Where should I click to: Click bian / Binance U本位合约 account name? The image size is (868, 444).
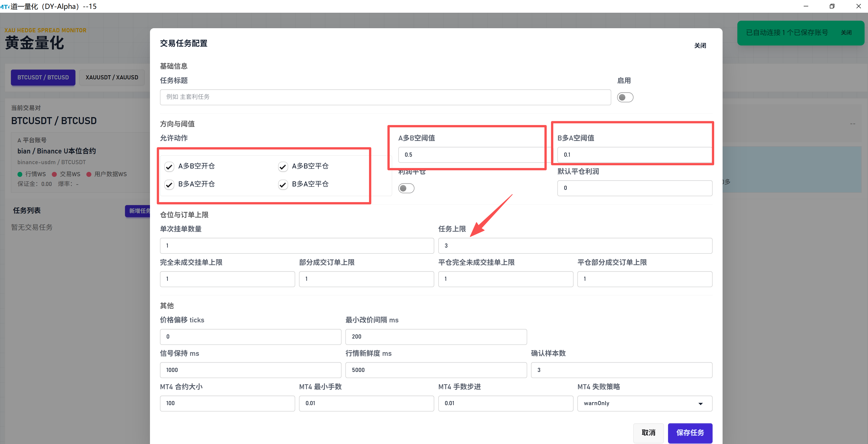pos(57,151)
